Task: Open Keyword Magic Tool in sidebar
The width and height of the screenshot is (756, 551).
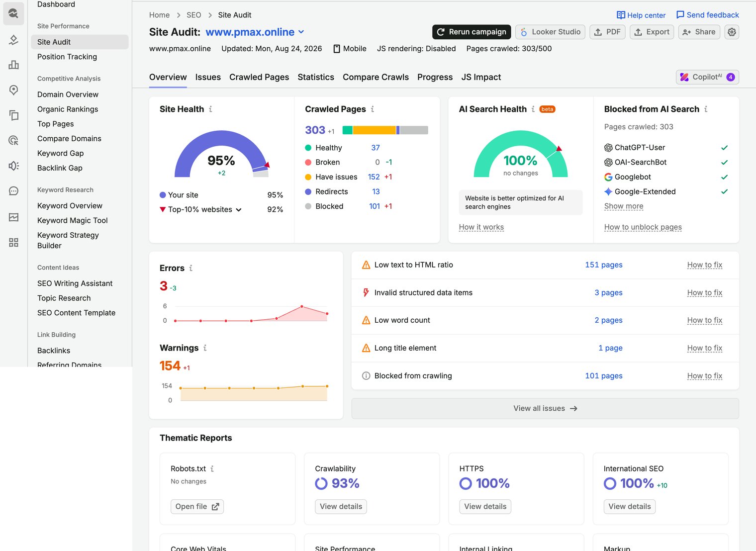Action: tap(73, 220)
